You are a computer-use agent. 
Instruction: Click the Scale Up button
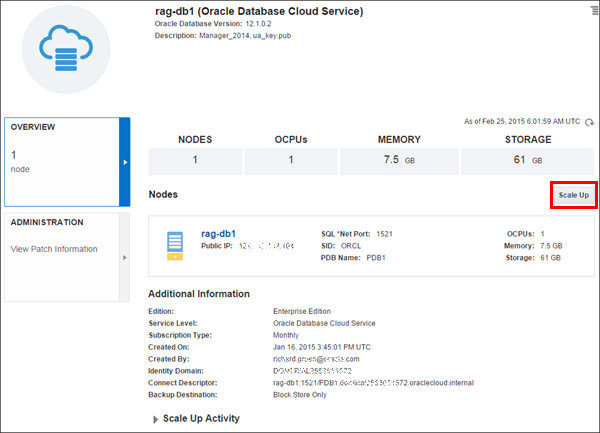573,195
